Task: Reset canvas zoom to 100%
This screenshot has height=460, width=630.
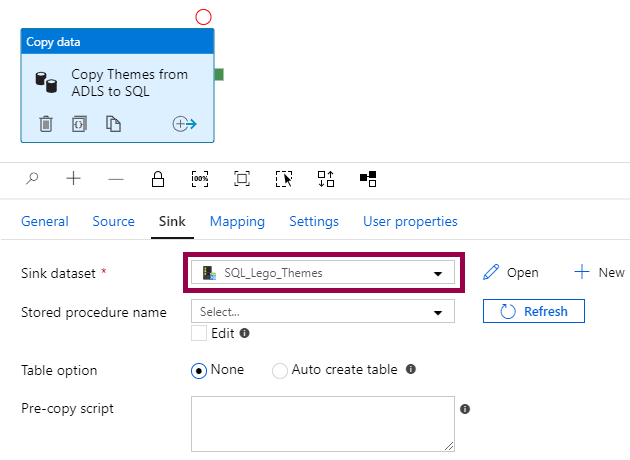Action: (200, 179)
